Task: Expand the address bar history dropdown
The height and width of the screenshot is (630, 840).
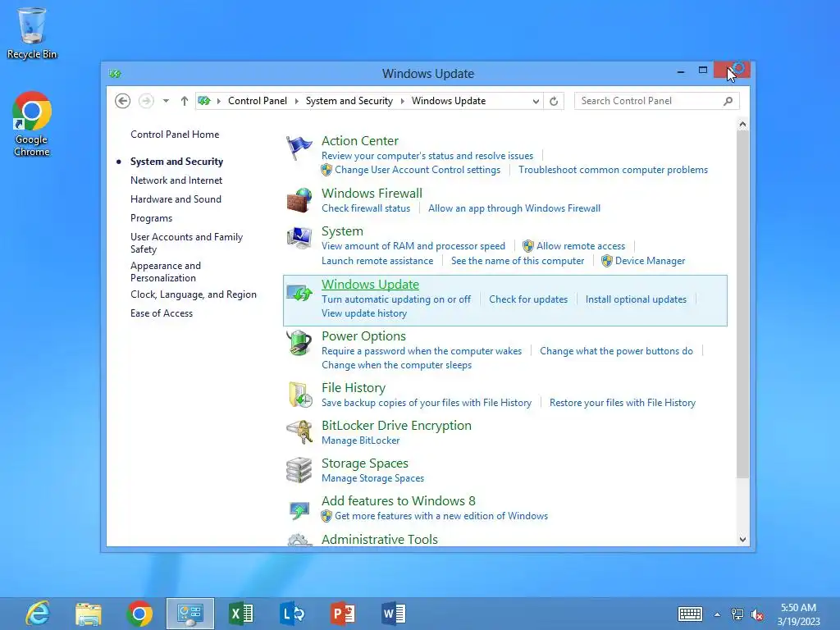Action: point(535,101)
